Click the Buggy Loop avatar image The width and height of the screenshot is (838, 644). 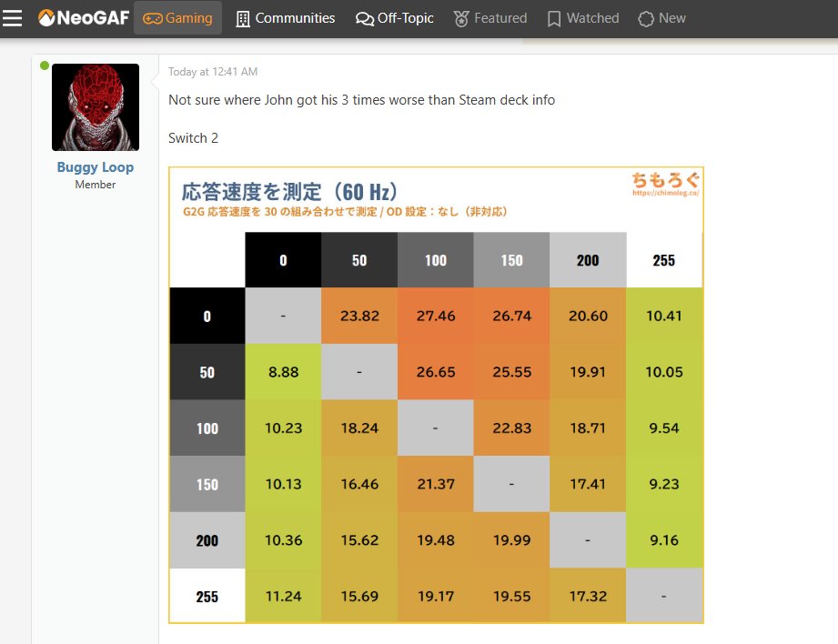[x=96, y=107]
